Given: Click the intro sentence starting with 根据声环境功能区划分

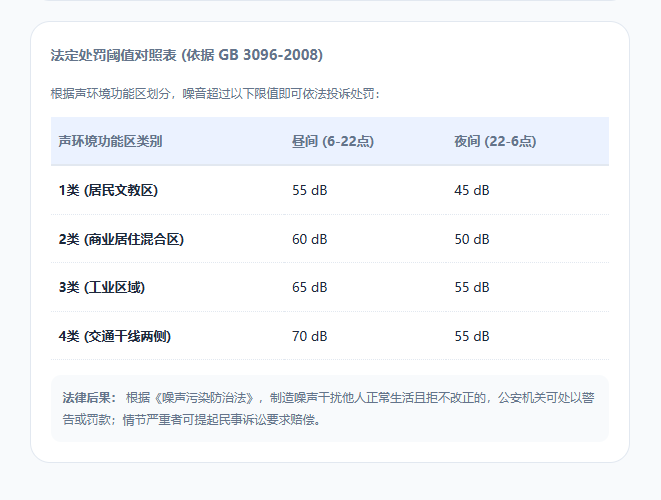Looking at the screenshot, I should tap(215, 94).
